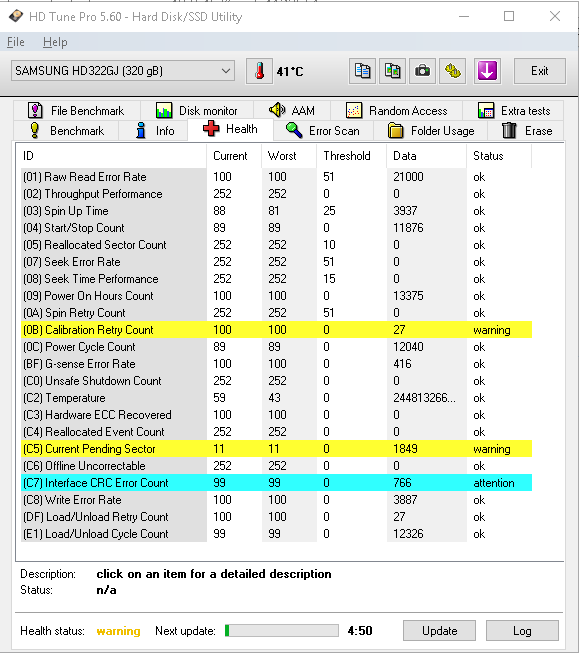Select the Interface CRC Error Count row
579x653 pixels.
276,483
